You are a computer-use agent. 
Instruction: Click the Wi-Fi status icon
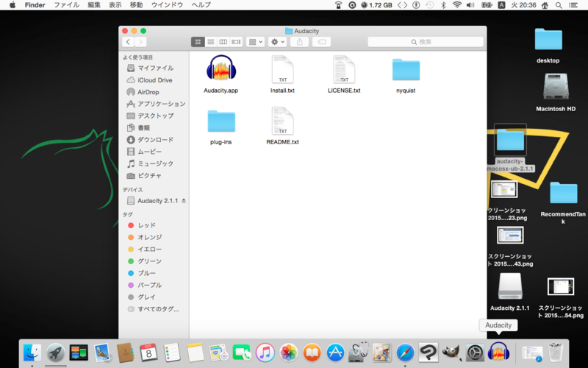point(456,5)
